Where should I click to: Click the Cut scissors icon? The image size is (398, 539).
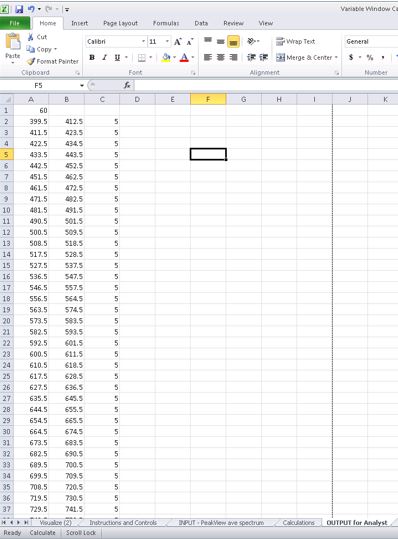[x=31, y=37]
